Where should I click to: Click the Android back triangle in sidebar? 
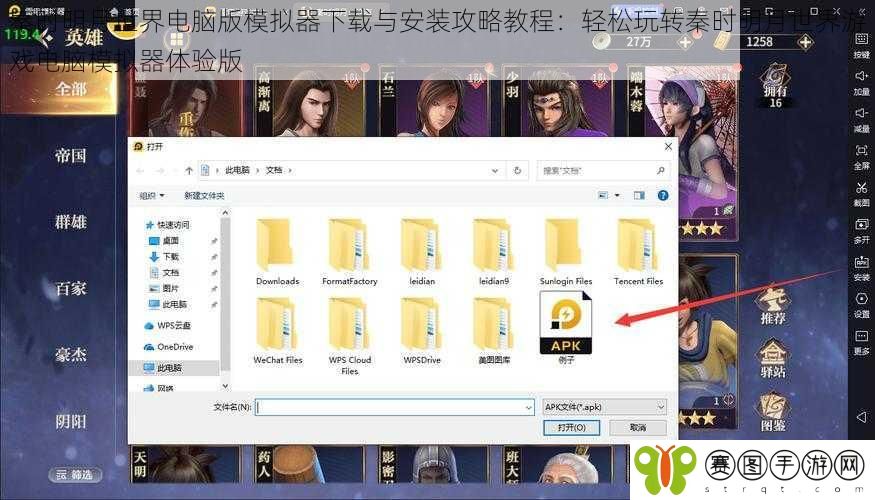[x=862, y=417]
